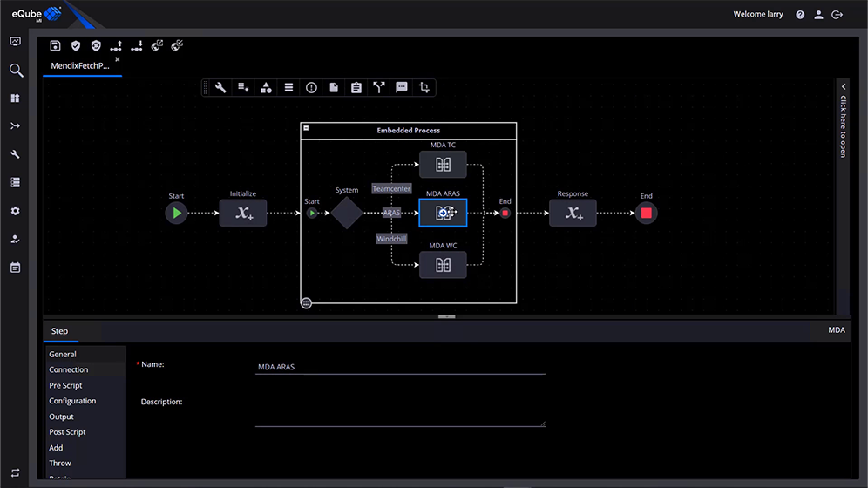Select the MDA WC step node
The image size is (868, 488).
(x=443, y=265)
